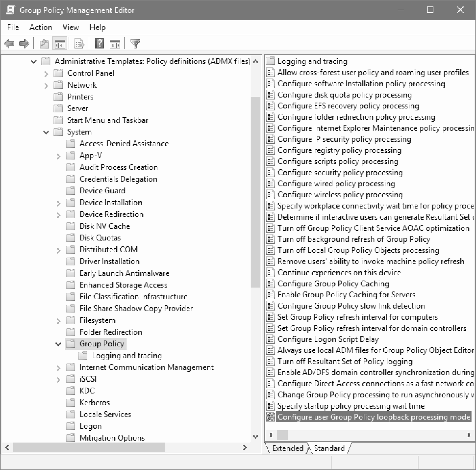
Task: Click the Show/Hide Action Pane icon
Action: pos(115,43)
